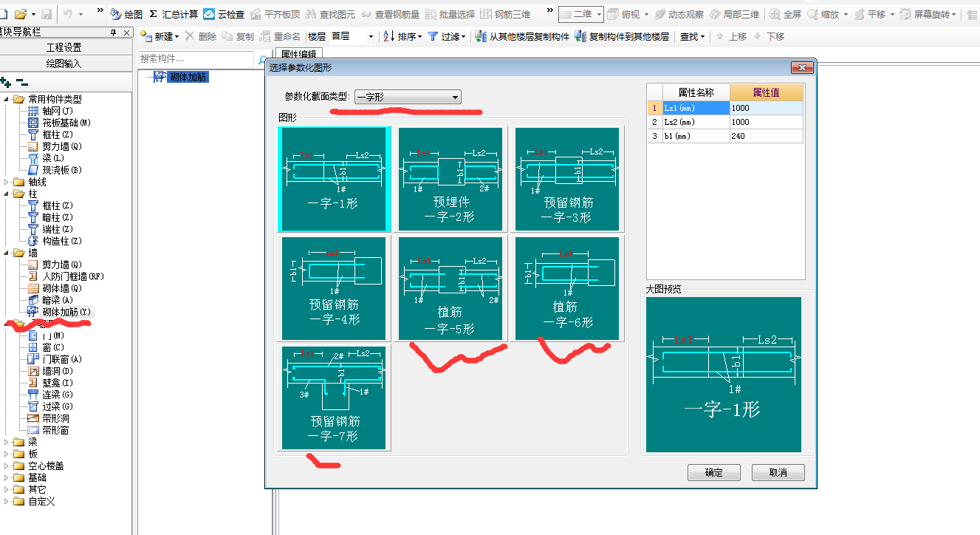
Task: Click 局部三维 partial 3D button
Action: coord(734,14)
